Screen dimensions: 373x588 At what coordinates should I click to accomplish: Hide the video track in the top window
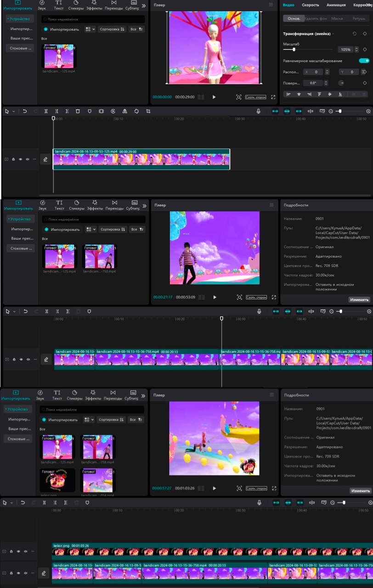point(20,159)
